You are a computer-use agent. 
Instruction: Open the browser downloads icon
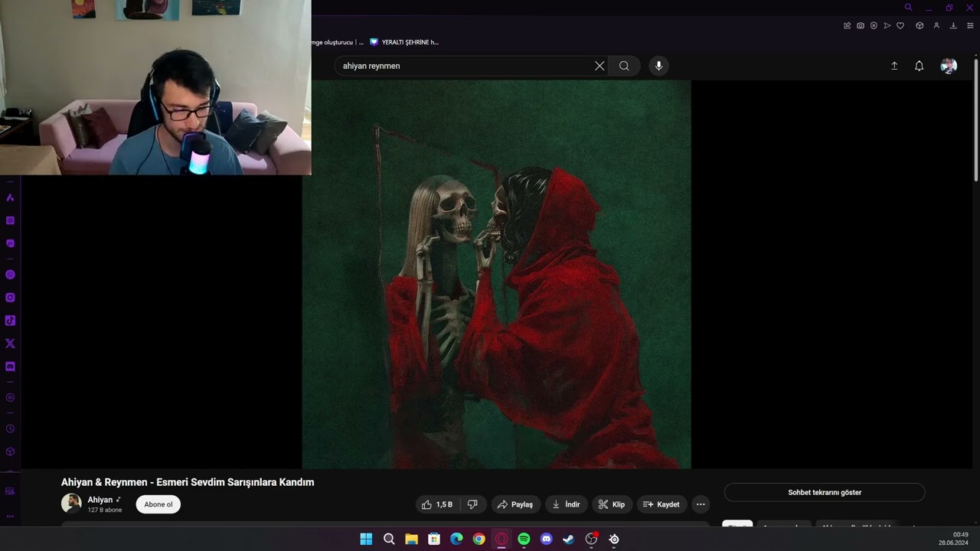953,25
